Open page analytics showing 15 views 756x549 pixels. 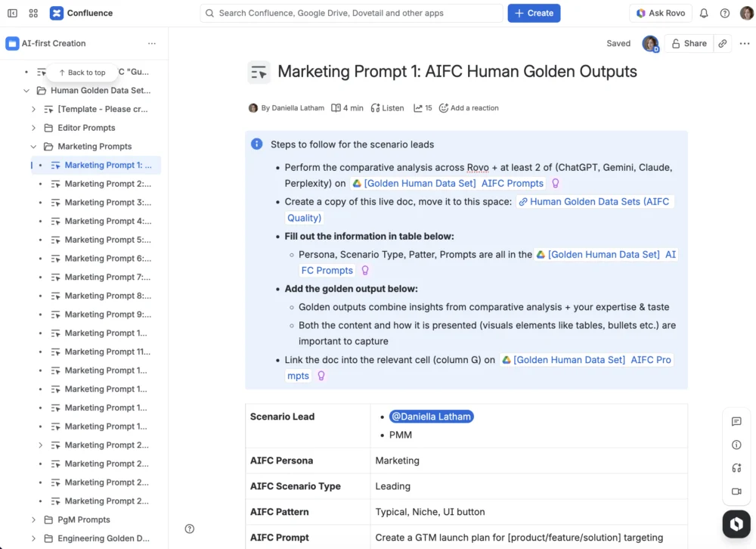pyautogui.click(x=423, y=108)
